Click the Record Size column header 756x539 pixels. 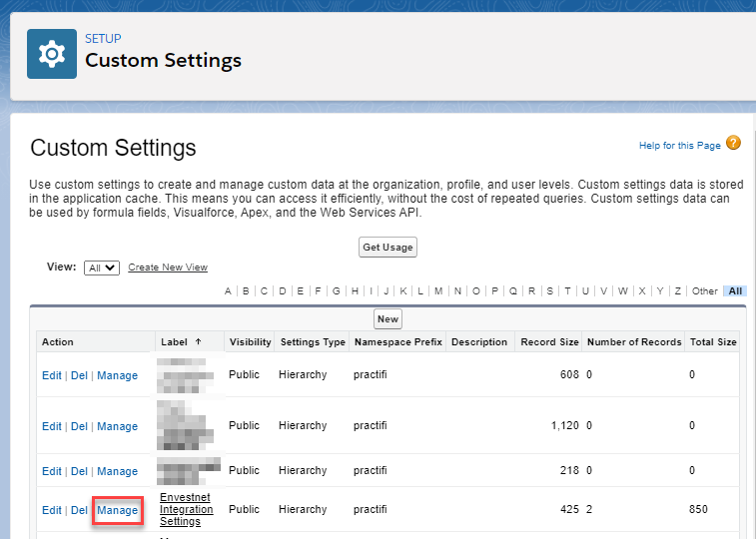click(549, 342)
